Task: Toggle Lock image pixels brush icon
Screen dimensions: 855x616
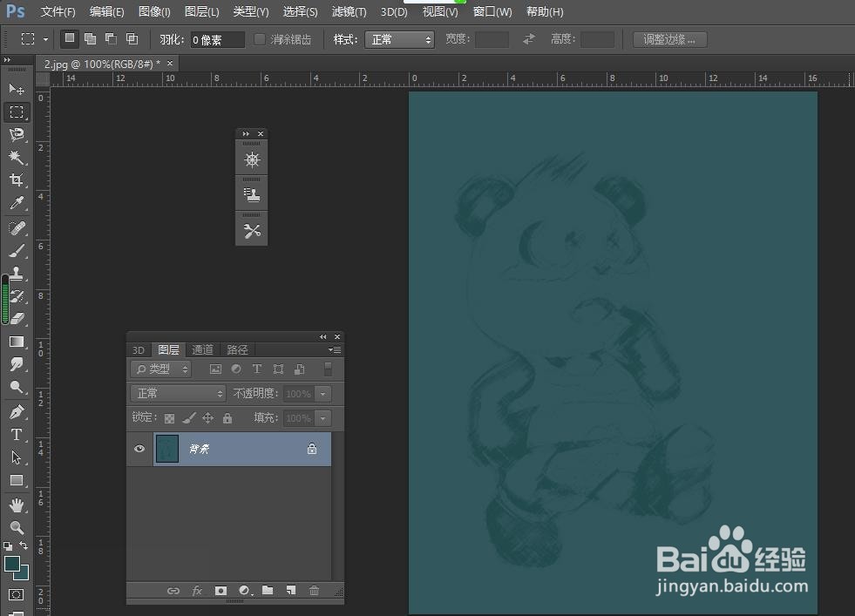Action: click(188, 418)
